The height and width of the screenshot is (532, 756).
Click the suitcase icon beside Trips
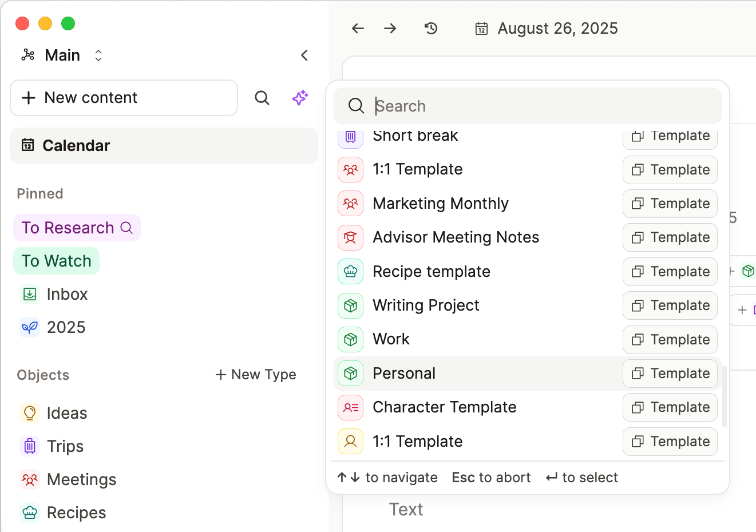pos(29,446)
